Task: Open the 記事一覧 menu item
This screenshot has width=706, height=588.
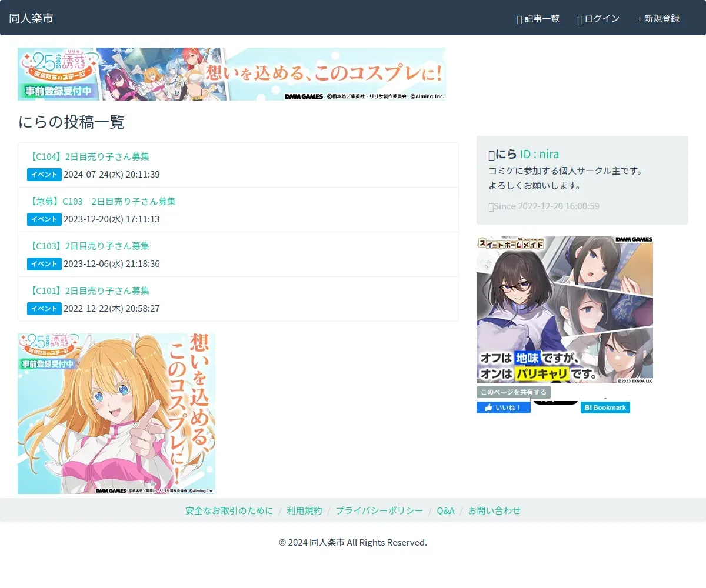Action: click(x=538, y=19)
